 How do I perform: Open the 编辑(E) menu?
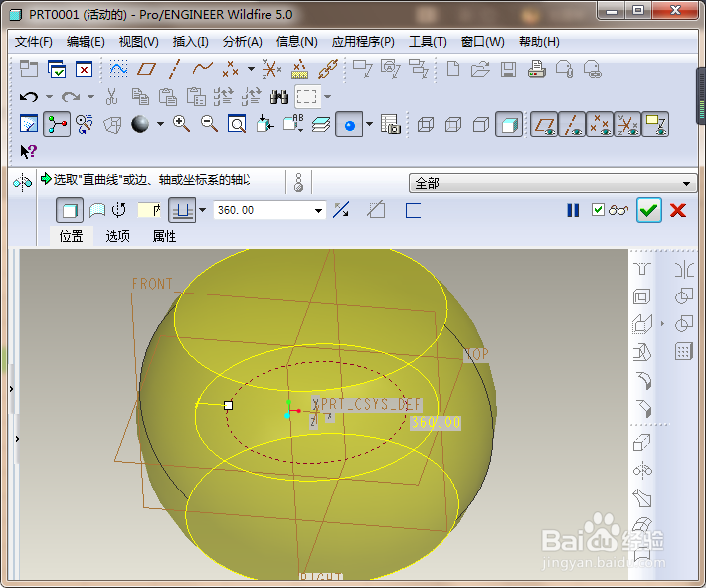click(x=86, y=42)
